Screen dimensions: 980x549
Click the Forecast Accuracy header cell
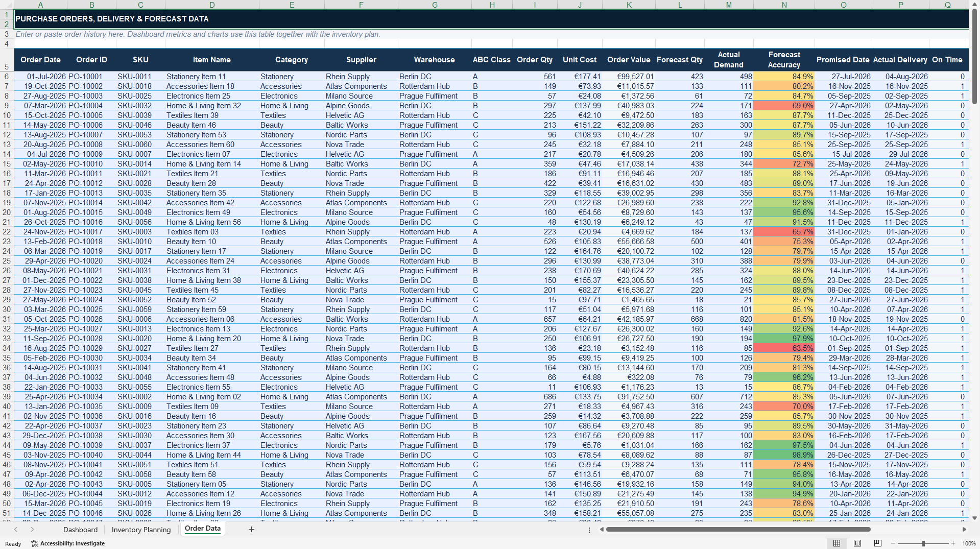(784, 60)
